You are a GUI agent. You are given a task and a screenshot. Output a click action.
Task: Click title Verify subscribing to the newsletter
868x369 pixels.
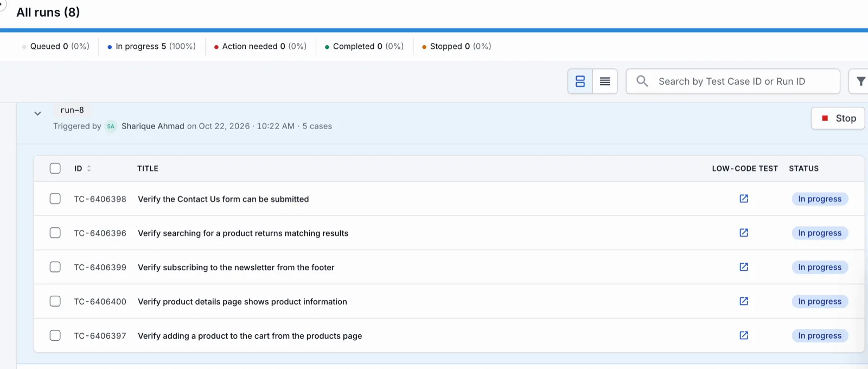(236, 268)
